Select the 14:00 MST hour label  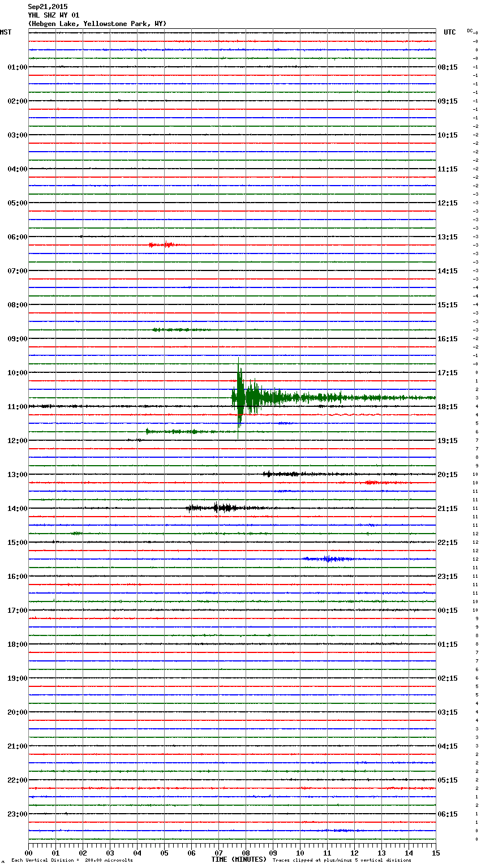click(x=17, y=509)
